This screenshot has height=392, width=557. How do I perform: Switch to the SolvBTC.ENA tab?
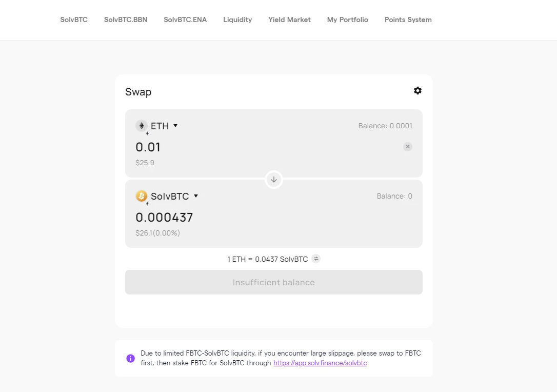click(185, 19)
